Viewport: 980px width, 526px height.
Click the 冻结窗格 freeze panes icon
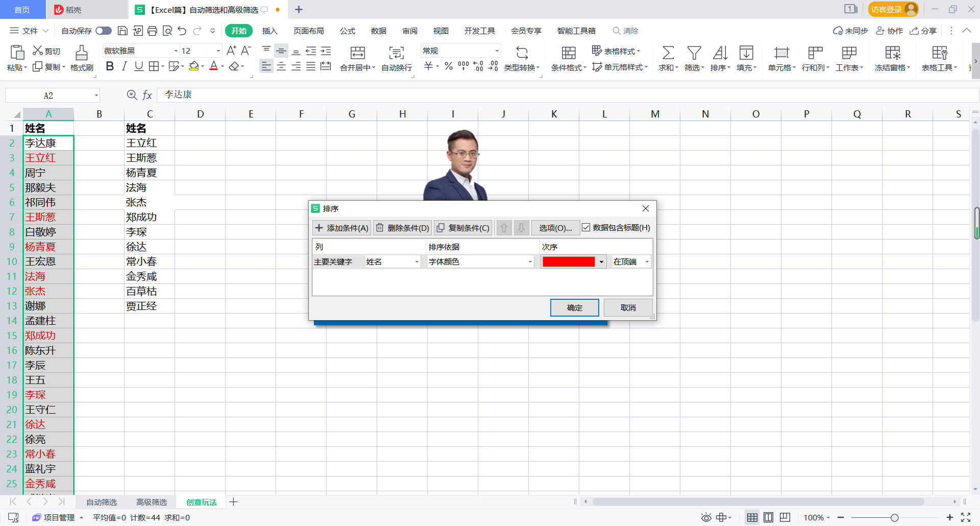(x=892, y=58)
